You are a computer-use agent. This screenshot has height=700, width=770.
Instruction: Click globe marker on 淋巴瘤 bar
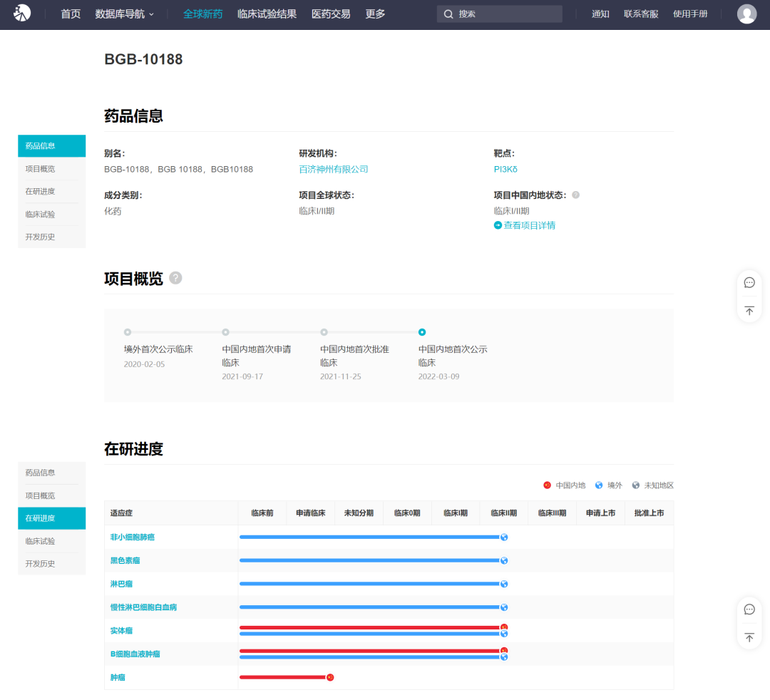coord(504,584)
